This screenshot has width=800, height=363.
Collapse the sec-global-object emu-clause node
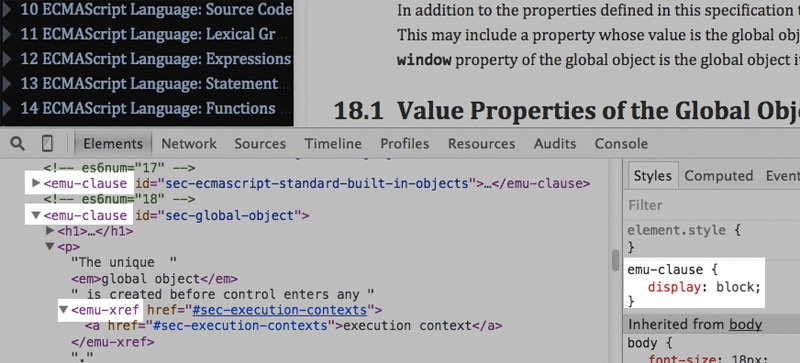click(x=35, y=215)
